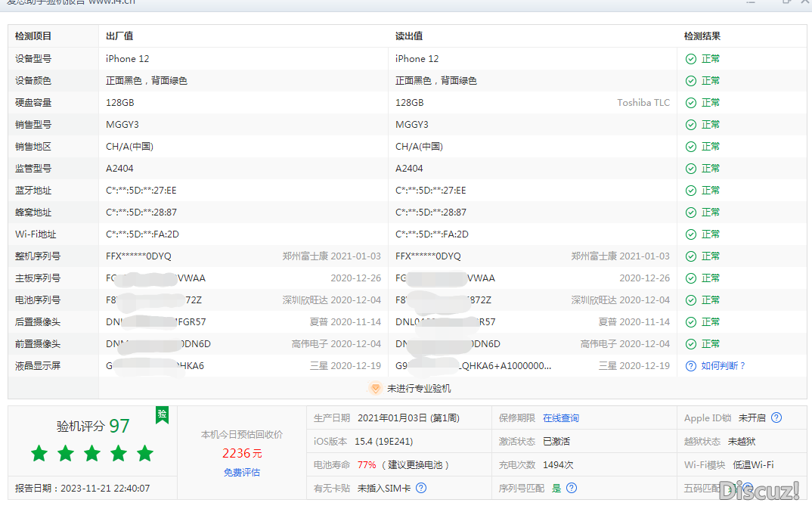Click read-out 夏普 2020-11-14
This screenshot has width=812, height=509.
(634, 322)
